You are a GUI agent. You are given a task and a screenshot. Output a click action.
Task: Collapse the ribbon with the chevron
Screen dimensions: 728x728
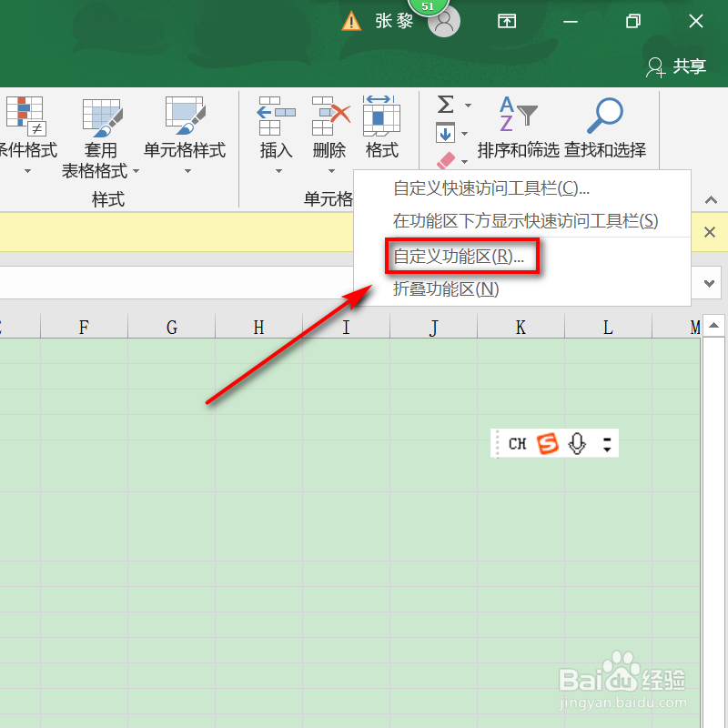pyautogui.click(x=711, y=200)
